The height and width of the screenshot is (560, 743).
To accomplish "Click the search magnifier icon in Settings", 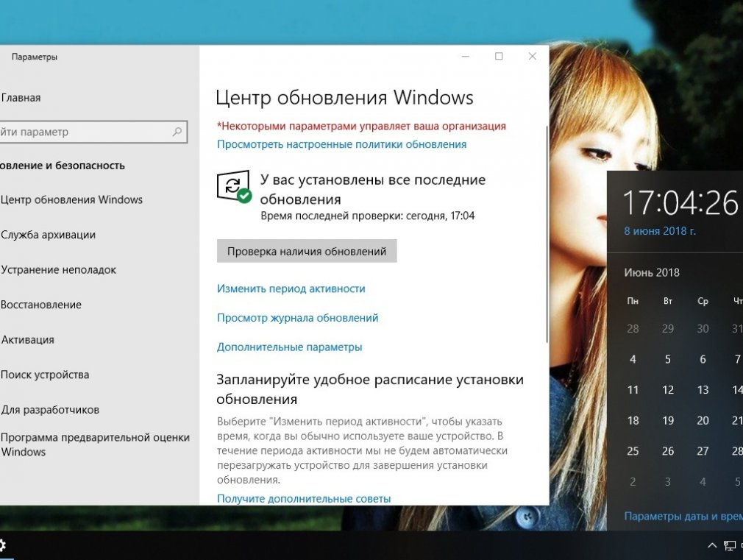I will (177, 132).
